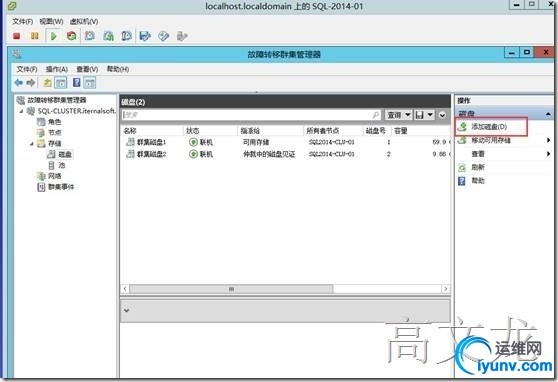Click the floppy connect icon in VM toolbar
Viewport: 558px width, 382px height.
click(x=145, y=36)
